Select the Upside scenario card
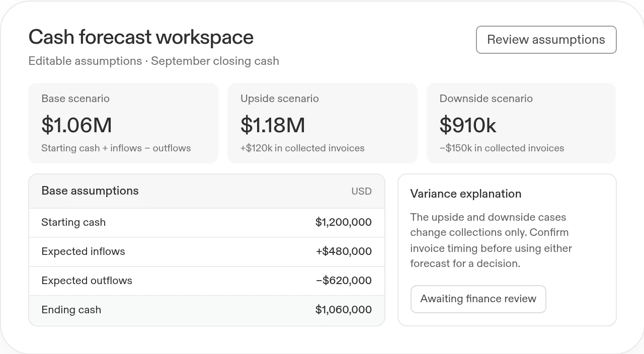This screenshot has height=354, width=644. click(323, 123)
